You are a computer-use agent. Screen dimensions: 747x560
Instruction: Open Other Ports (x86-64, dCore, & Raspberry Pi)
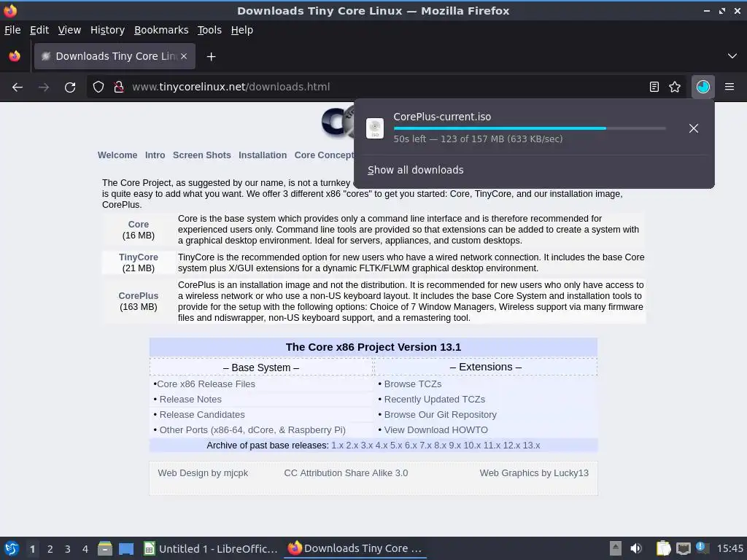click(x=252, y=430)
